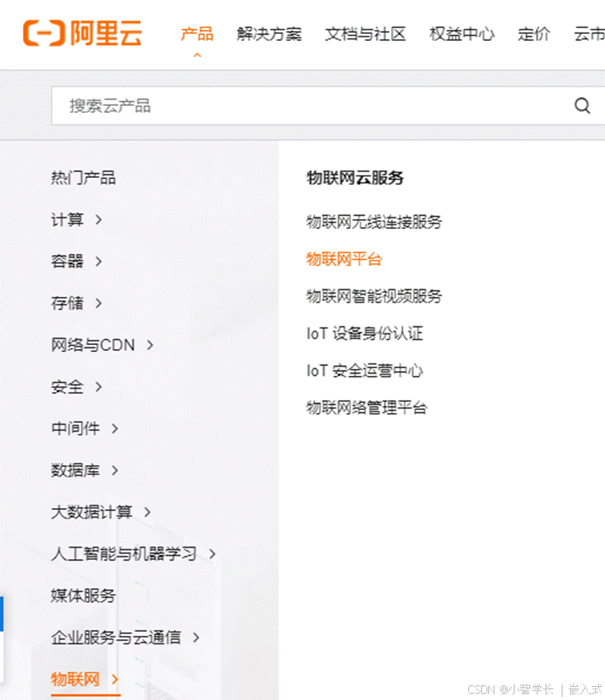605x700 pixels.
Task: Open the 权益中心 navigation tab
Action: [462, 34]
